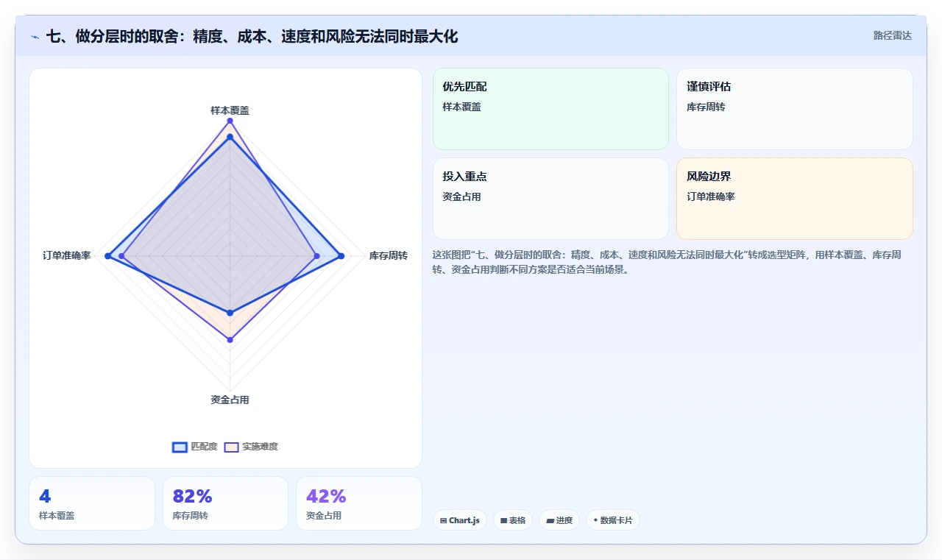The width and height of the screenshot is (942, 560).
Task: Toggle the 实施难度 legend item
Action: (252, 447)
